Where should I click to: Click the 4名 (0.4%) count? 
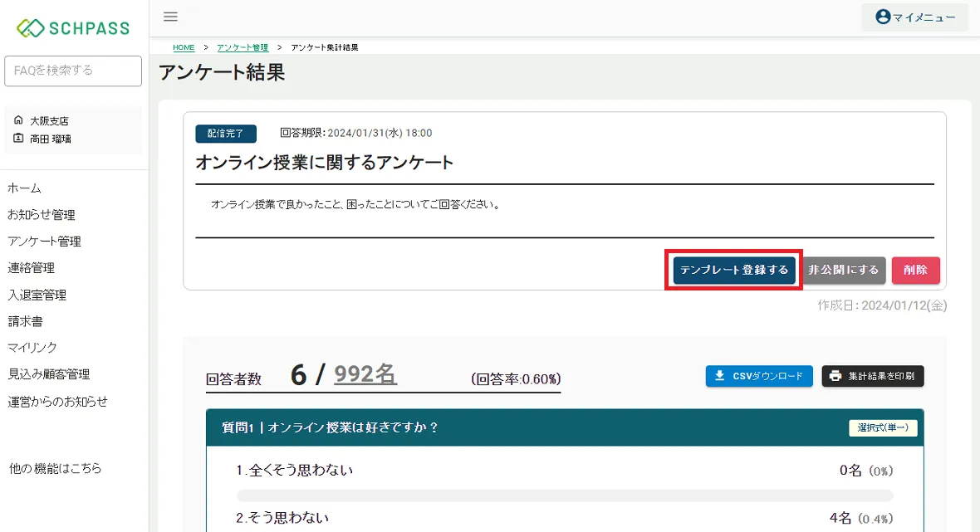tap(861, 518)
